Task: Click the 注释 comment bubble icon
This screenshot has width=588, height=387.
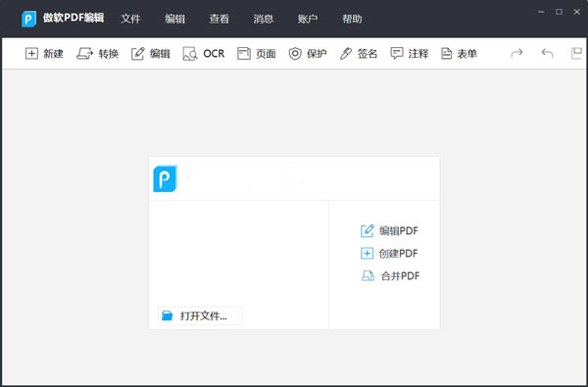Action: 397,53
